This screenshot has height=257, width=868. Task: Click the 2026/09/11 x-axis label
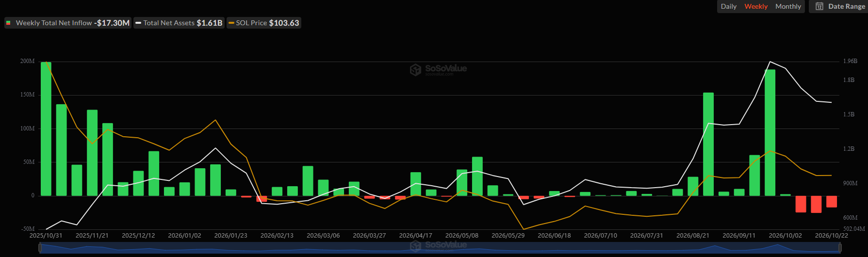click(739, 236)
